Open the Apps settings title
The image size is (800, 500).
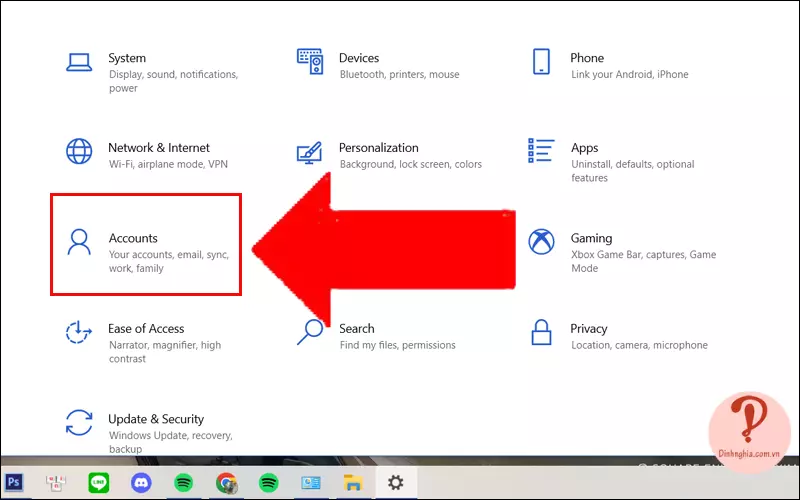pos(585,148)
